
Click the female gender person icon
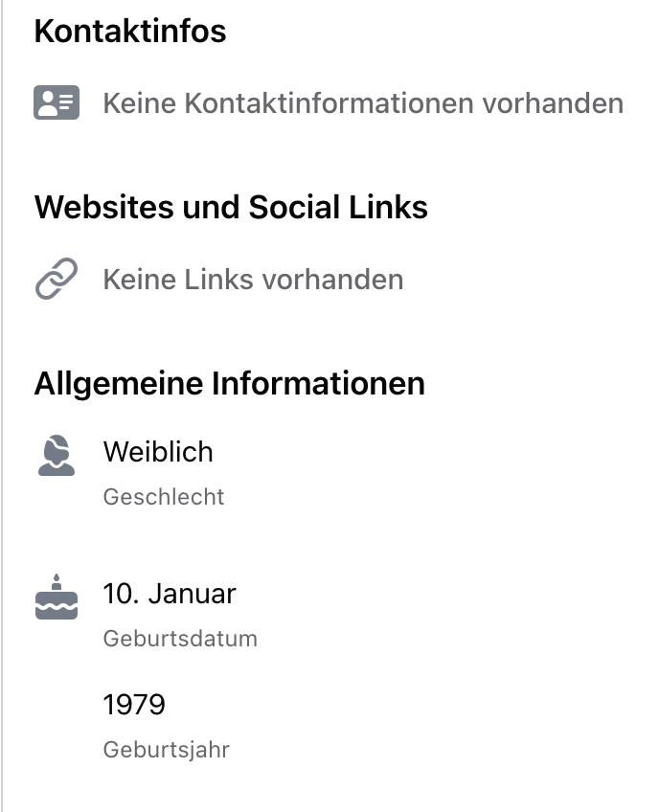[x=57, y=455]
